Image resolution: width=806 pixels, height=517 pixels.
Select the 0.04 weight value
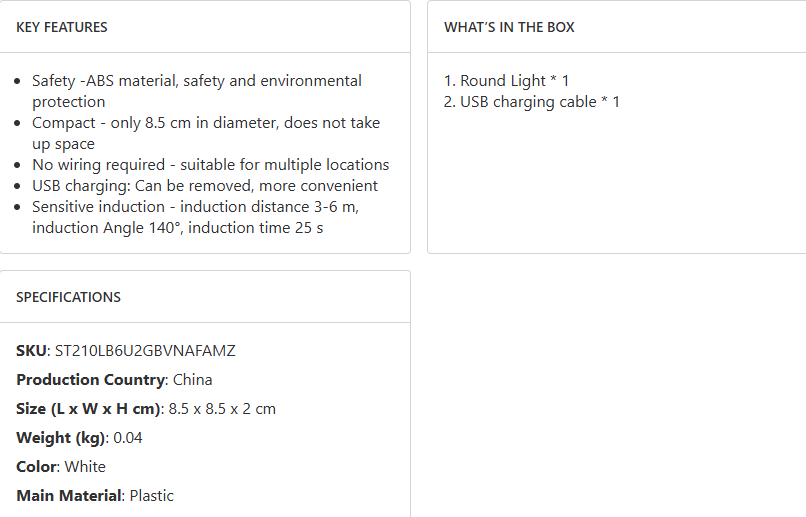click(x=128, y=438)
